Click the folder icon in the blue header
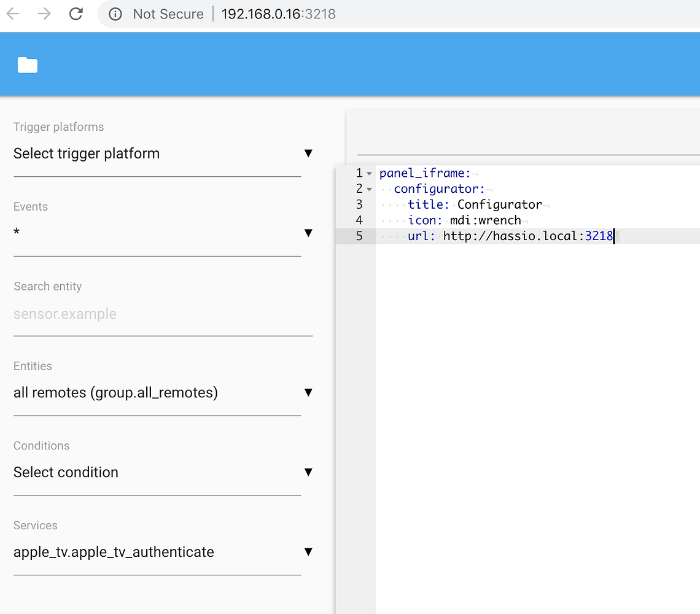This screenshot has width=700, height=614. coord(27,64)
